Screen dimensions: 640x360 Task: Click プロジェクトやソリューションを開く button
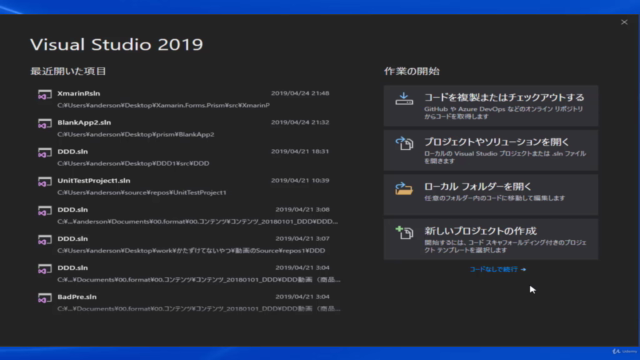coord(491,150)
